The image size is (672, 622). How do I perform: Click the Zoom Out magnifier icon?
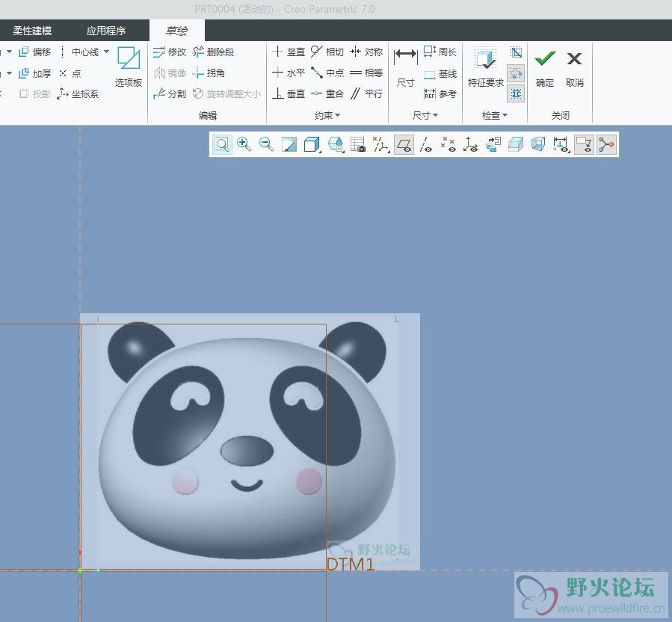click(x=267, y=144)
